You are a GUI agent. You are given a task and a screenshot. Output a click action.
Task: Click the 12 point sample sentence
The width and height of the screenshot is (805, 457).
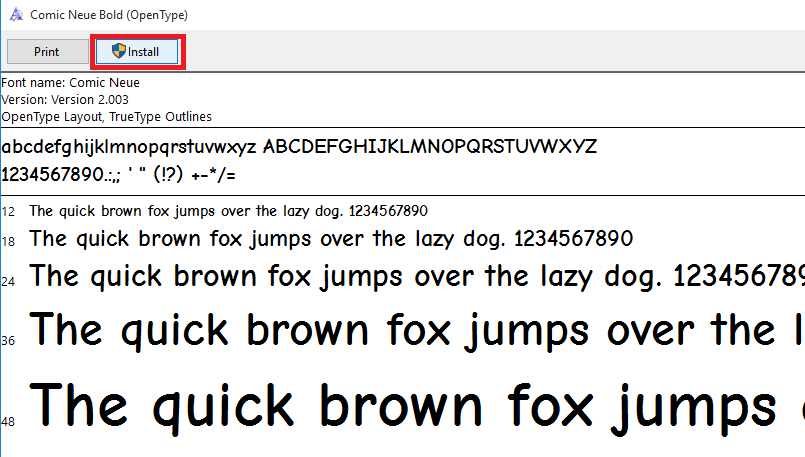click(x=228, y=211)
